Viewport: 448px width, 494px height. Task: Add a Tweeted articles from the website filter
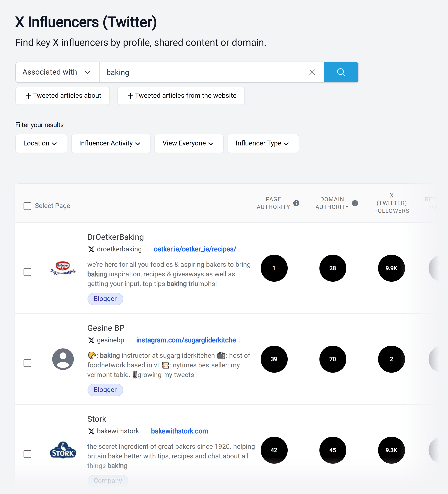[x=181, y=96]
